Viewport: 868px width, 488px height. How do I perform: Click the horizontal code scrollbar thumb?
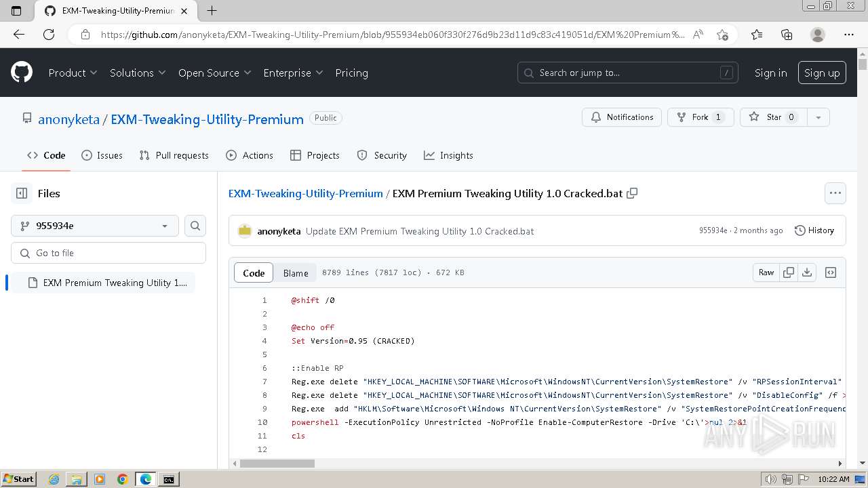(x=277, y=464)
